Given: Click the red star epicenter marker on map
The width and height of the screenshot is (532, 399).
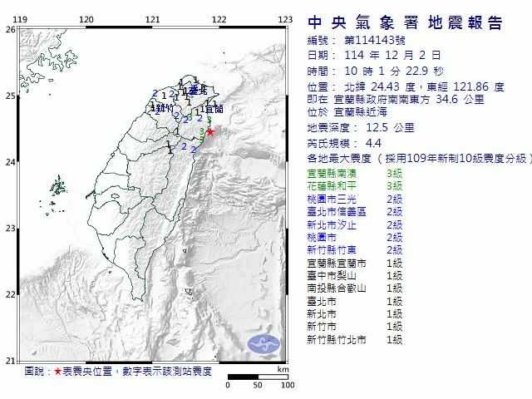Looking at the screenshot, I should click(x=210, y=131).
